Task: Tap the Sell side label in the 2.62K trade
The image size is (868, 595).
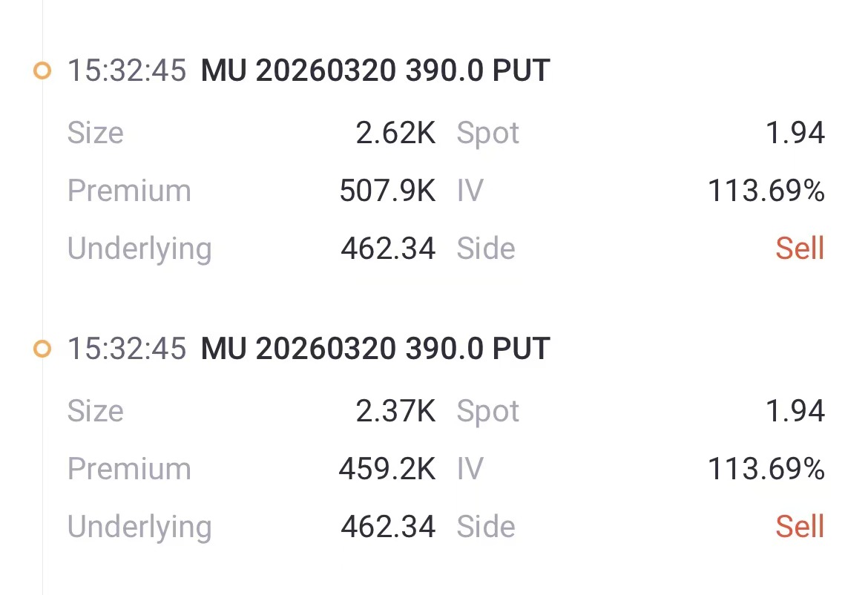Action: (x=800, y=249)
